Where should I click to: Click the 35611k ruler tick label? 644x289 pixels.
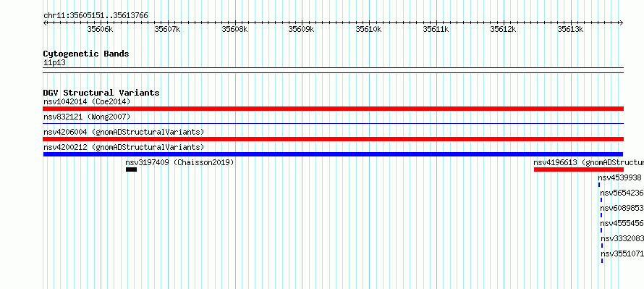pos(436,29)
